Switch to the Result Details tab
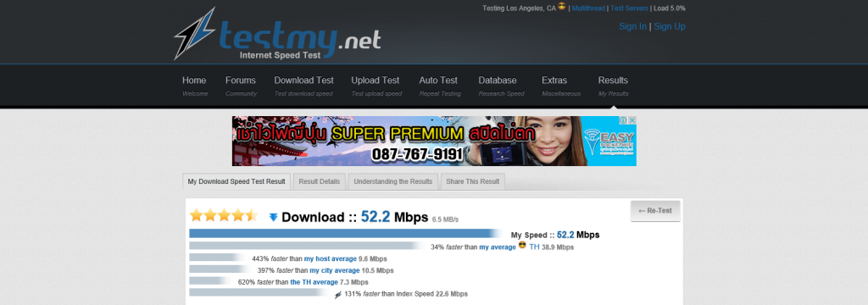Viewport: 868px width, 305px height. [320, 181]
